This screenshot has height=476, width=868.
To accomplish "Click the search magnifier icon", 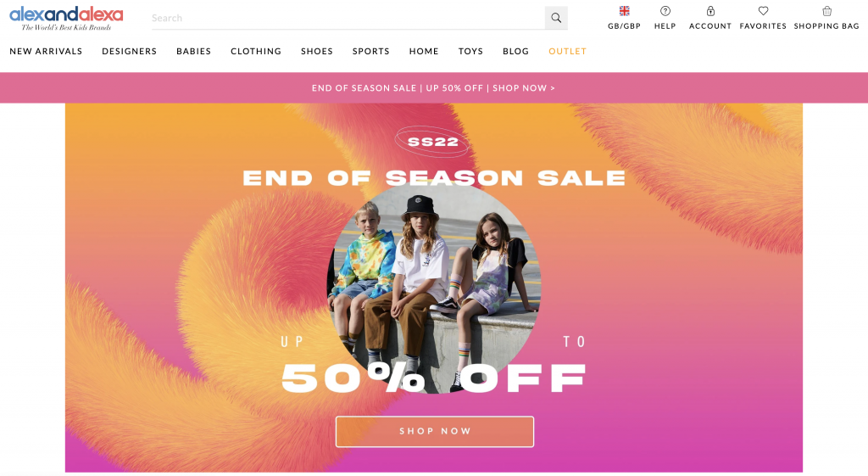I will pos(556,18).
